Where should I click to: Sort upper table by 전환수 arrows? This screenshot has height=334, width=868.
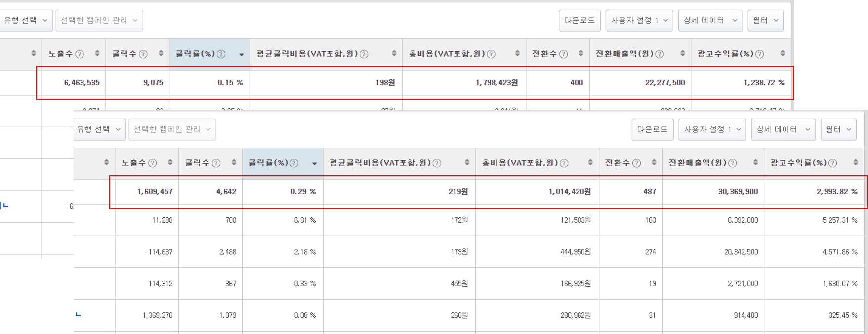click(581, 53)
